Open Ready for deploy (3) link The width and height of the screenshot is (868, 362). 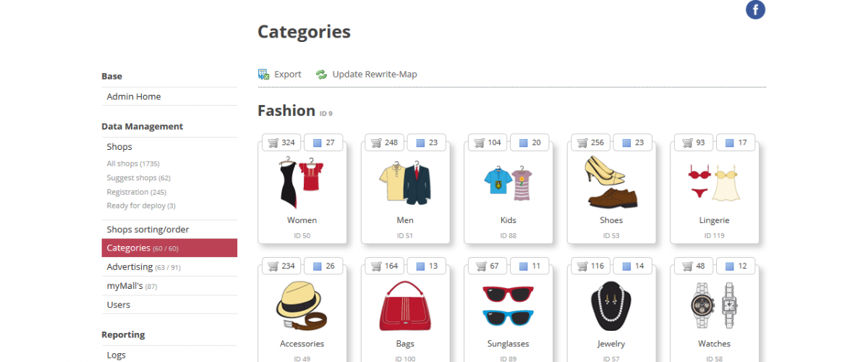tap(141, 206)
